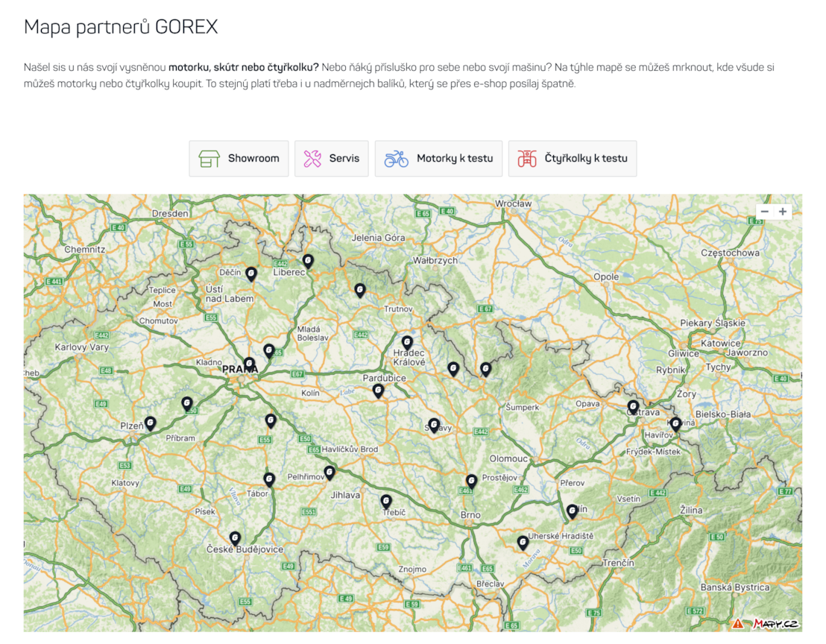Select partner pin at Svitavy
The image size is (826, 644).
(x=434, y=426)
